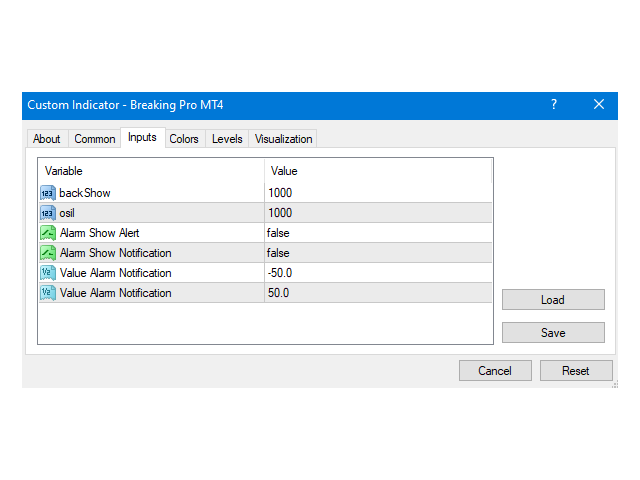This screenshot has height=480, width=640.
Task: Click the question mark help icon in title bar
Action: point(553,105)
